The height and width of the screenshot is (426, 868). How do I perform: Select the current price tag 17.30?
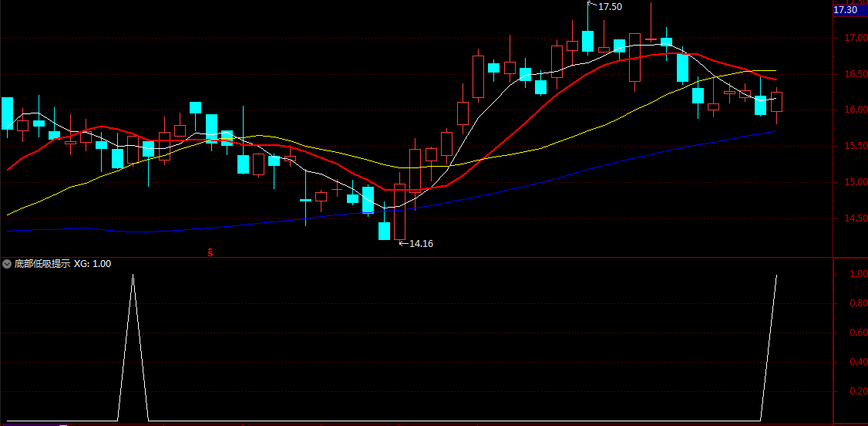[x=850, y=10]
